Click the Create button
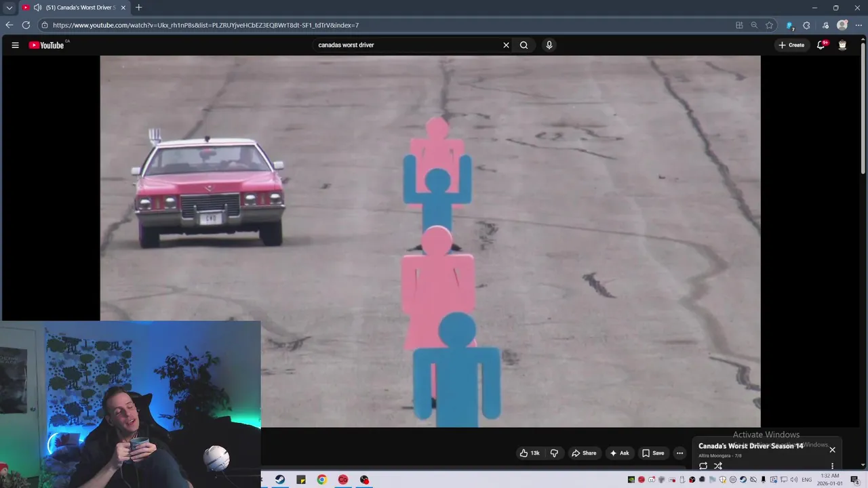 point(791,45)
